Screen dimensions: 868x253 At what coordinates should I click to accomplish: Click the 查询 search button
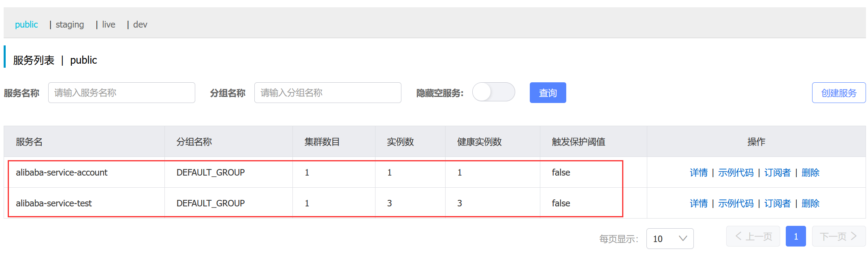pos(548,93)
